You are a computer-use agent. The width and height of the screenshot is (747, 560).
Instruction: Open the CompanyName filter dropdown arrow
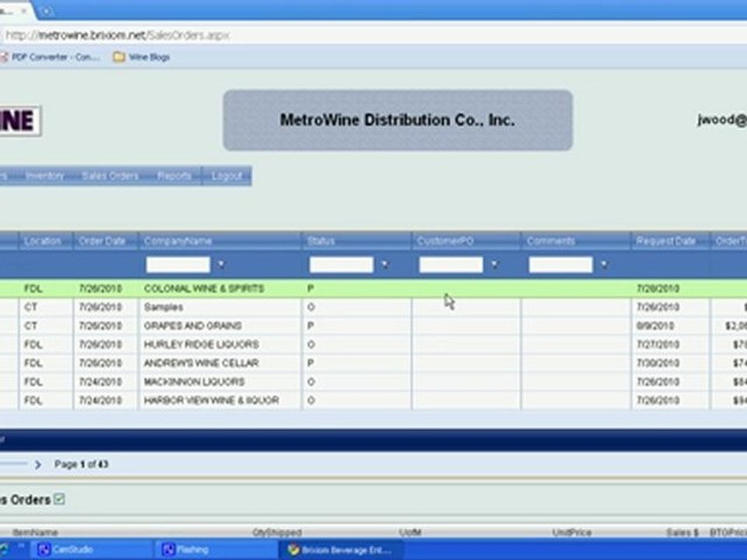[x=221, y=264]
